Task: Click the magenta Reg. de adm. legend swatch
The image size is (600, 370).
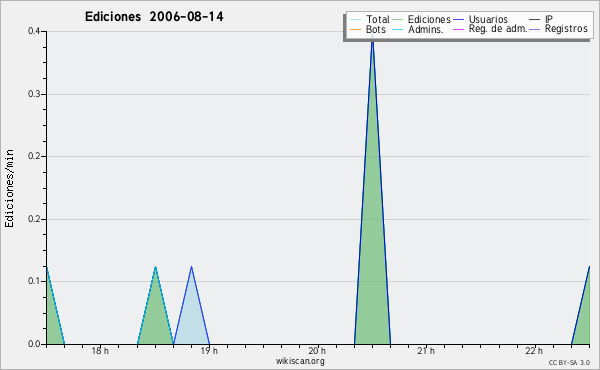Action: 458,29
